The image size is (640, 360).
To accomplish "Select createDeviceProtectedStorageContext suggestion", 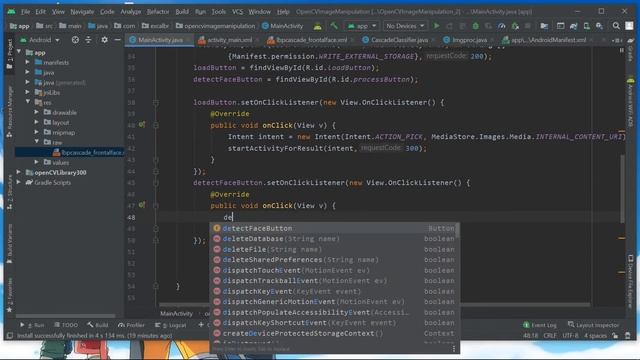I will tap(334, 333).
